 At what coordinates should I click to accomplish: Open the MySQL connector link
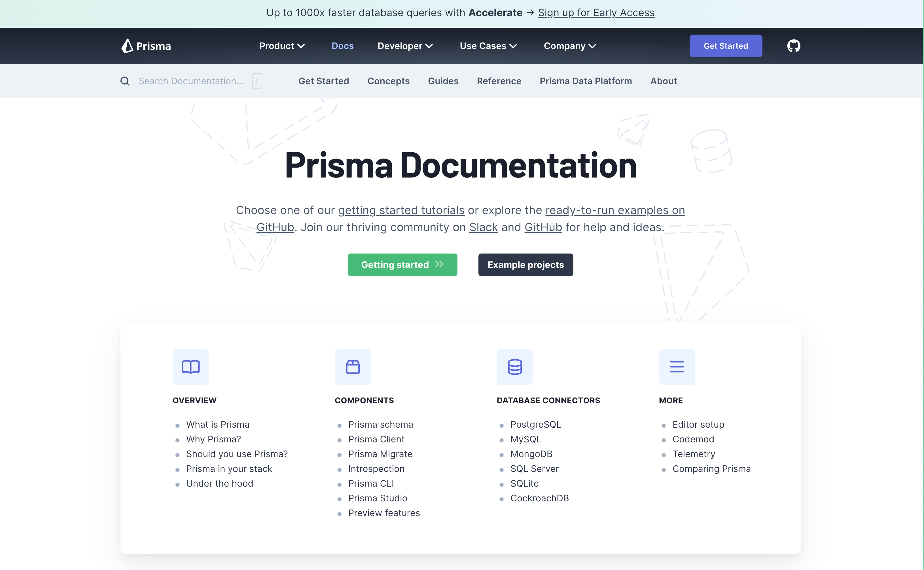(525, 439)
